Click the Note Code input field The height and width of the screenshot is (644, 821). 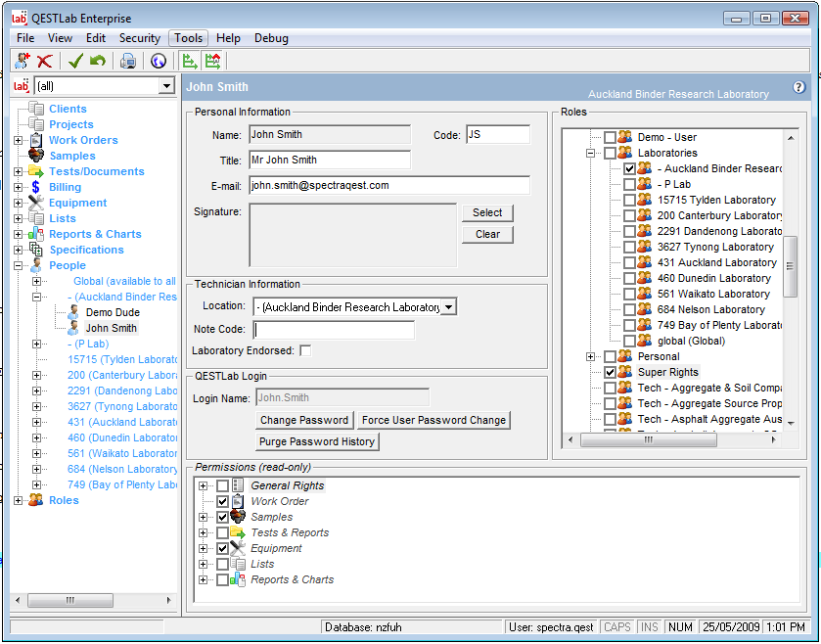pos(334,330)
